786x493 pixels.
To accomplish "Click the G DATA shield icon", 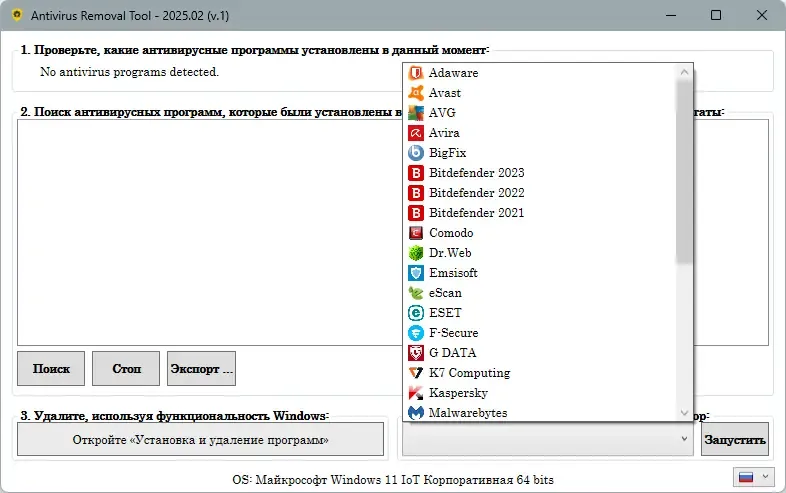I will 416,353.
